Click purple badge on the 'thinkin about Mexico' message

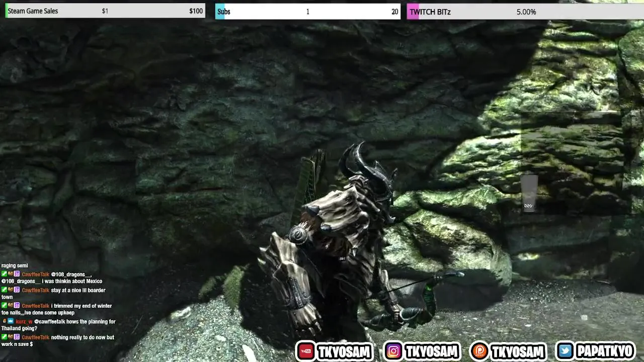[17, 274]
